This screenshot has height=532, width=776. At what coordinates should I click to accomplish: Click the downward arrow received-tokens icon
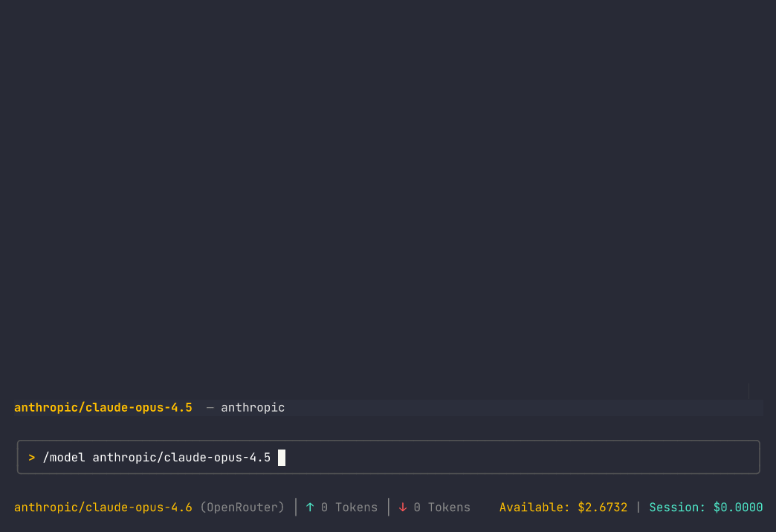click(x=402, y=507)
